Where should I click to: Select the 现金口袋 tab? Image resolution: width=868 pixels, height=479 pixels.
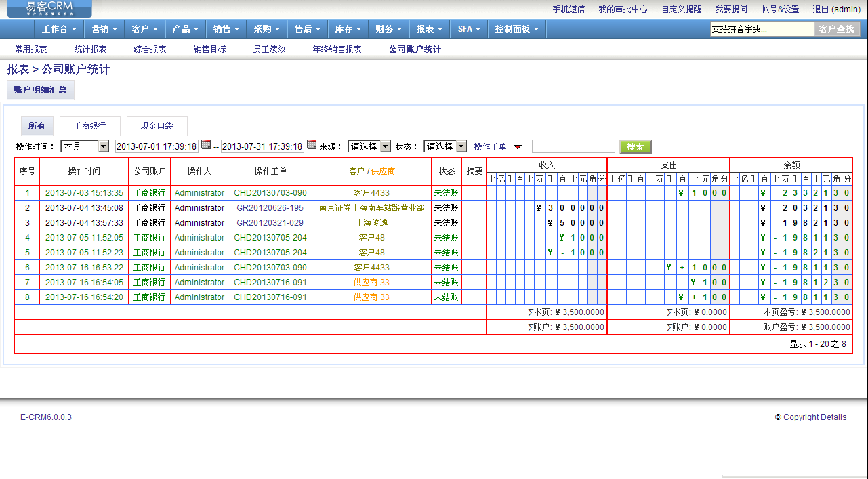tap(157, 126)
